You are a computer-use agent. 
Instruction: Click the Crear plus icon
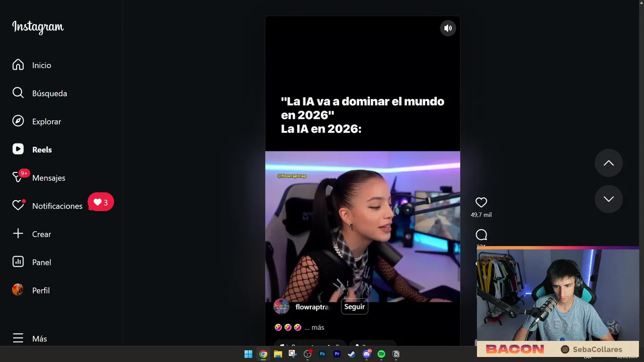pyautogui.click(x=18, y=234)
